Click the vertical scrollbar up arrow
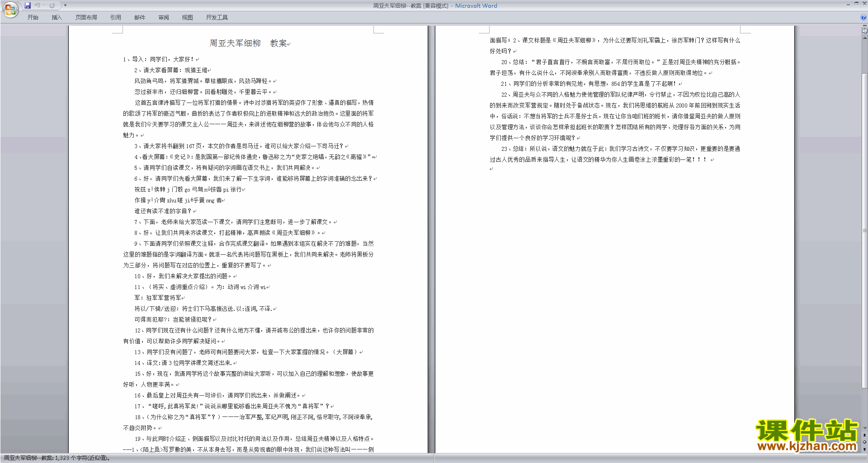Image resolution: width=868 pixels, height=463 pixels. coord(864,38)
